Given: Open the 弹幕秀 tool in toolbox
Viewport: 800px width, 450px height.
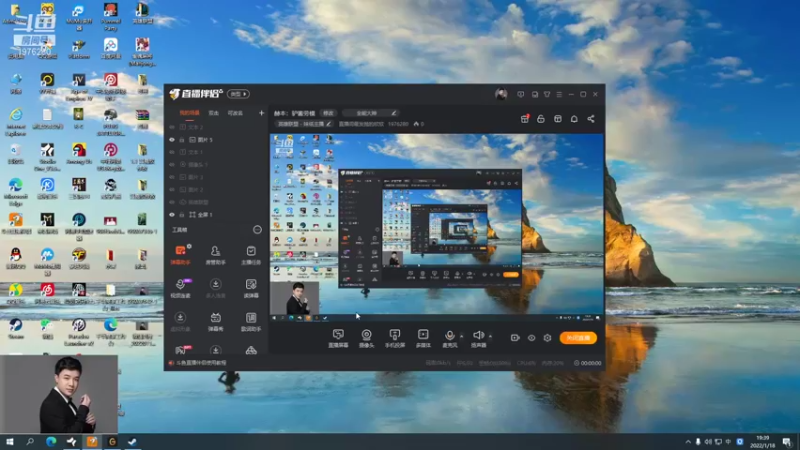Looking at the screenshot, I should pyautogui.click(x=215, y=322).
